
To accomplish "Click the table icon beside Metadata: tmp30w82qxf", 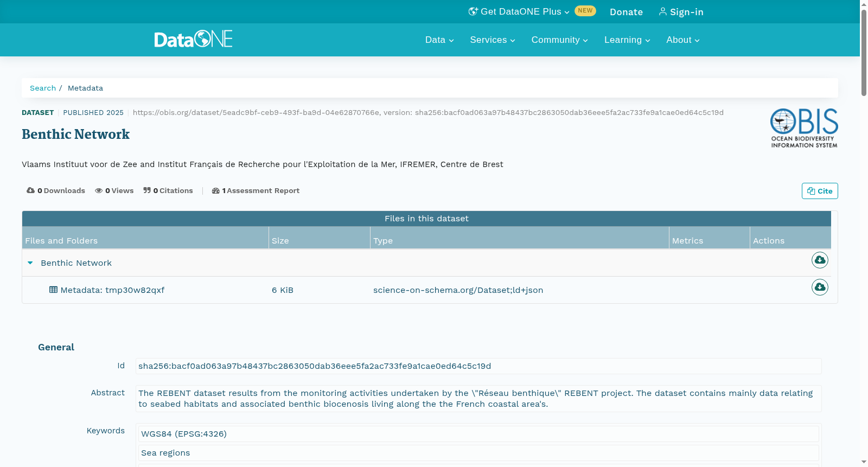I will coord(53,290).
